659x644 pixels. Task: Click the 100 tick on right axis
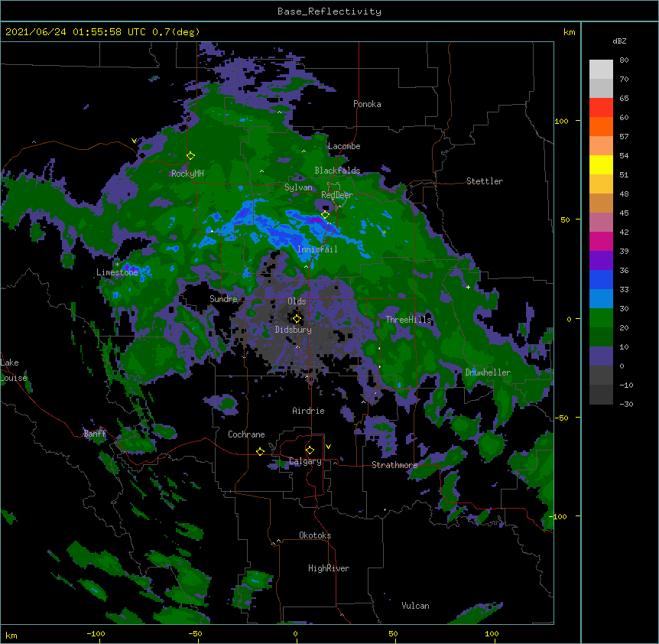pyautogui.click(x=561, y=121)
